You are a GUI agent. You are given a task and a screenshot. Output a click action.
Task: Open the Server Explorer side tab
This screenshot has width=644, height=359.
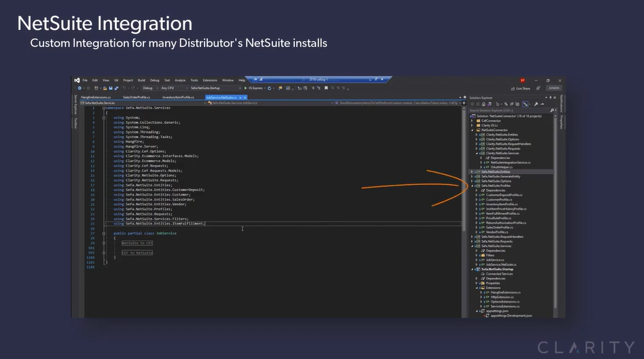point(75,105)
